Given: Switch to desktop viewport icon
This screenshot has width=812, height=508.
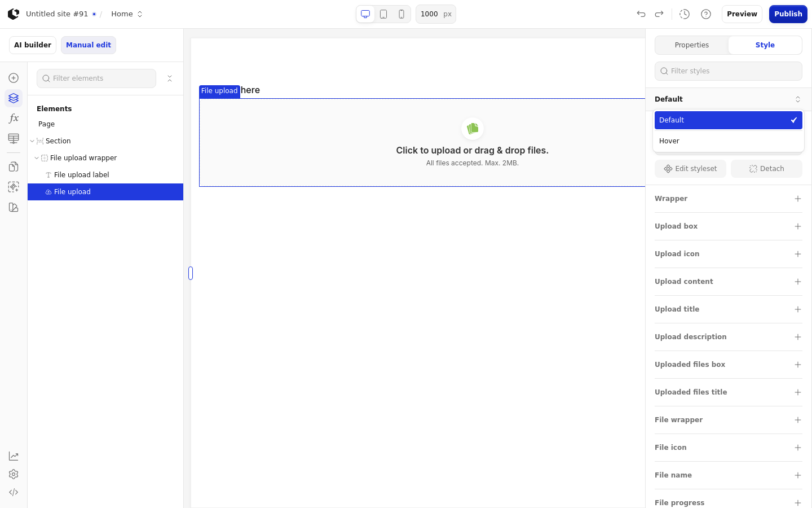Looking at the screenshot, I should (365, 14).
